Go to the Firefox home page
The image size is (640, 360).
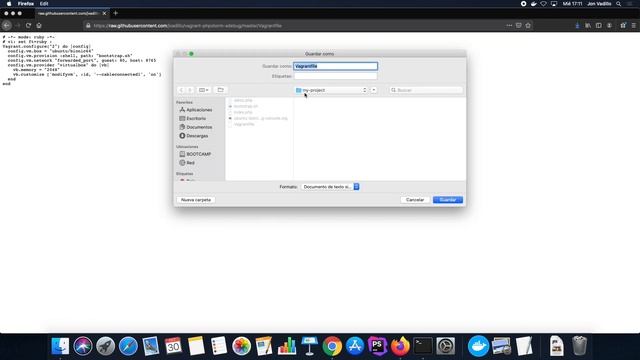pyautogui.click(x=39, y=25)
